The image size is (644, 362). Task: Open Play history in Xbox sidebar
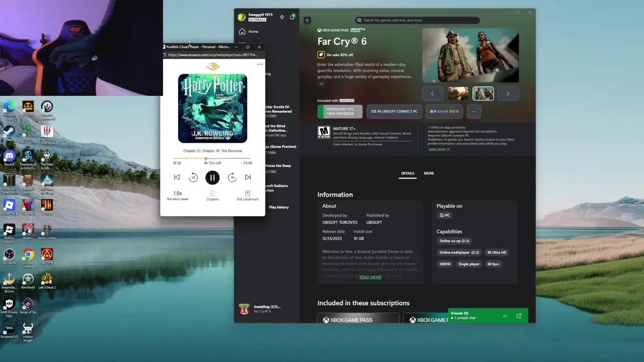(x=279, y=207)
